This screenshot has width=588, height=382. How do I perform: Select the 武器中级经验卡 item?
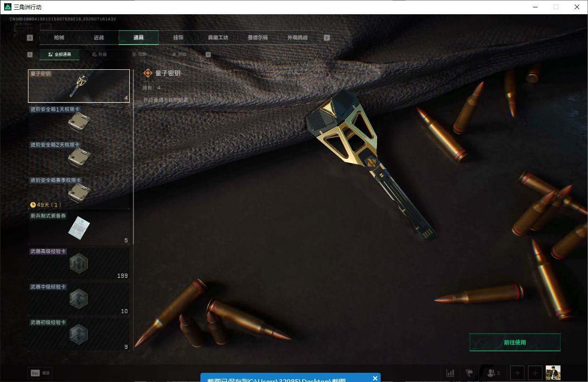79,299
